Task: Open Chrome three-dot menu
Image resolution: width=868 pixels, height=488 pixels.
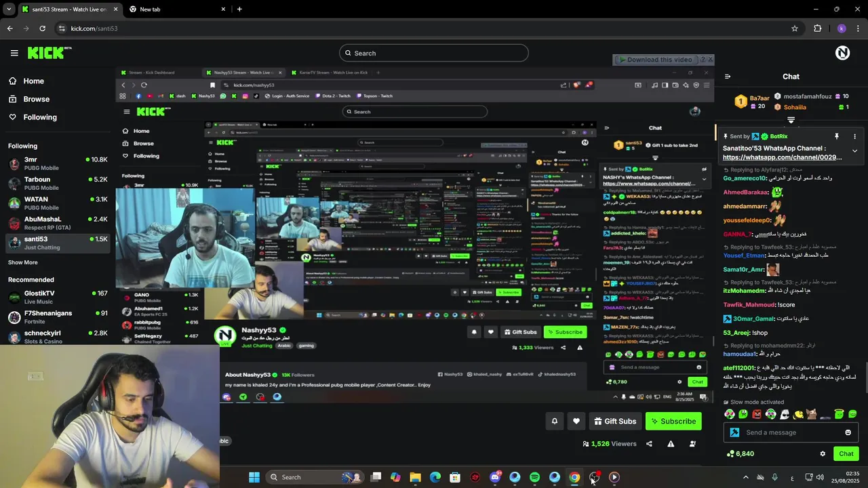Action: (x=859, y=28)
